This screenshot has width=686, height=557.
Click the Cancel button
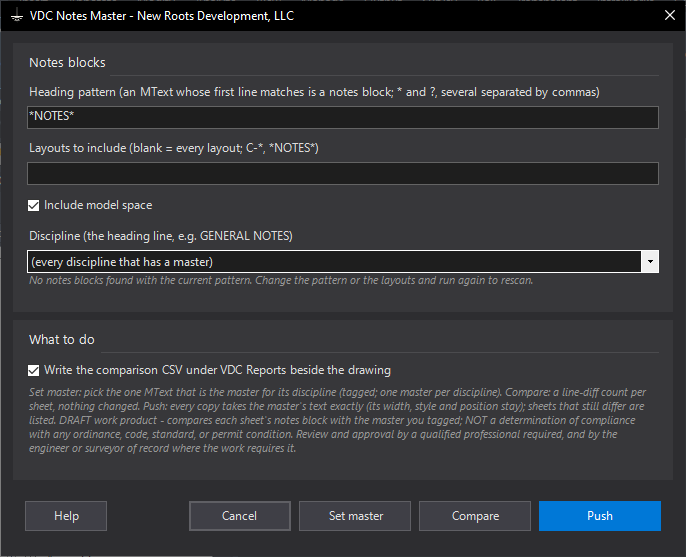click(x=240, y=516)
